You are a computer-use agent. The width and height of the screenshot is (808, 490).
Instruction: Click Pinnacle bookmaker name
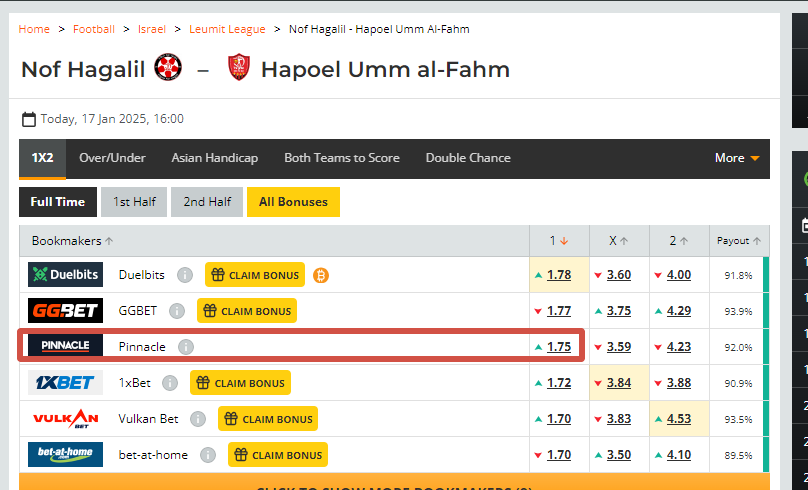tap(142, 347)
